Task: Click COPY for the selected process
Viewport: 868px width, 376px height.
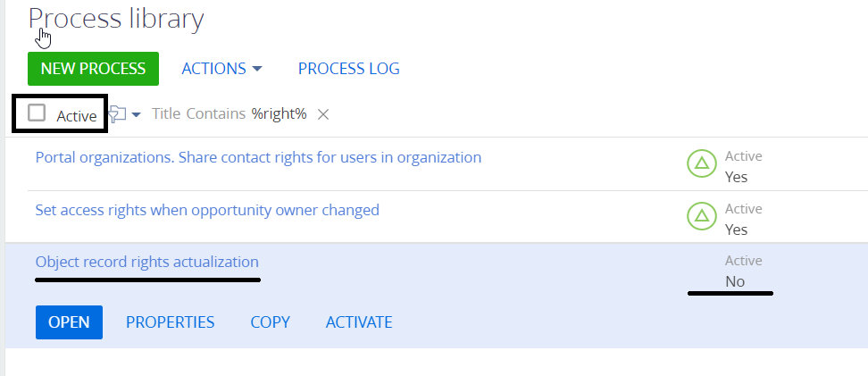Action: pyautogui.click(x=271, y=322)
